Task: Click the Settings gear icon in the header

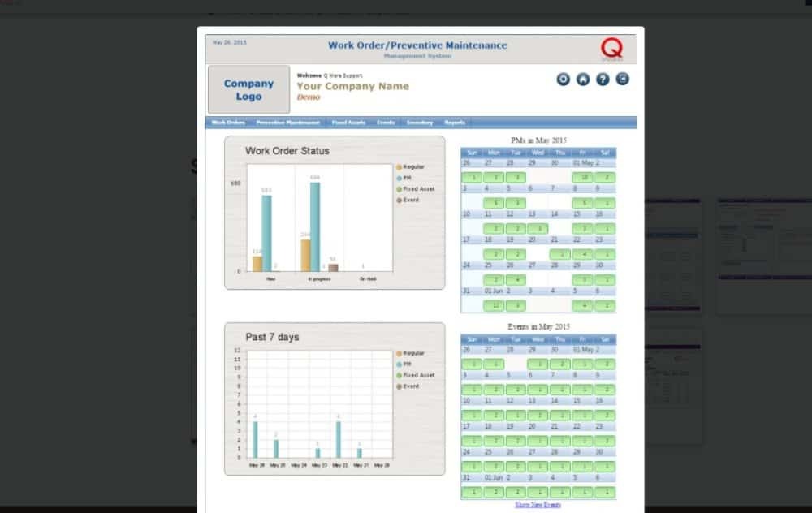Action: (x=564, y=79)
